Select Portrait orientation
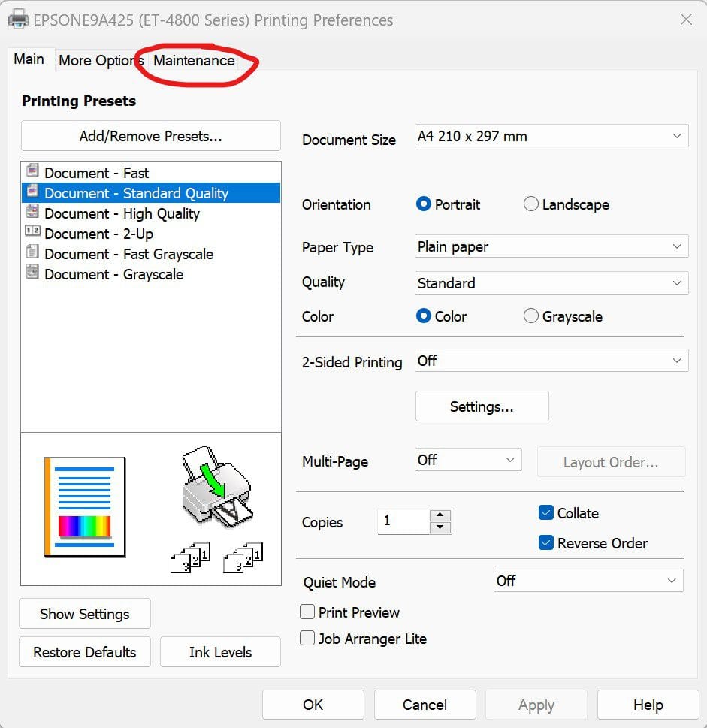707x728 pixels. click(x=423, y=204)
